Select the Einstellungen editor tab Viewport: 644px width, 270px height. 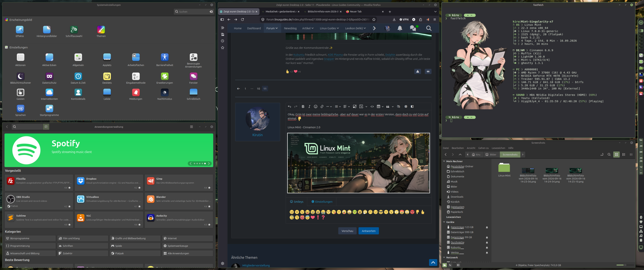point(322,202)
